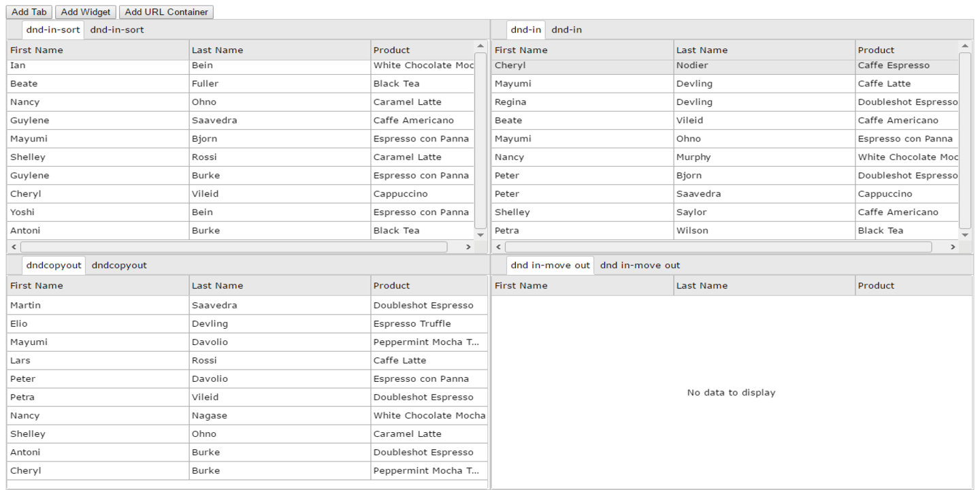Viewport: 980px width, 490px height.
Task: Select the Espresso Truffle product cell
Action: coord(429,324)
